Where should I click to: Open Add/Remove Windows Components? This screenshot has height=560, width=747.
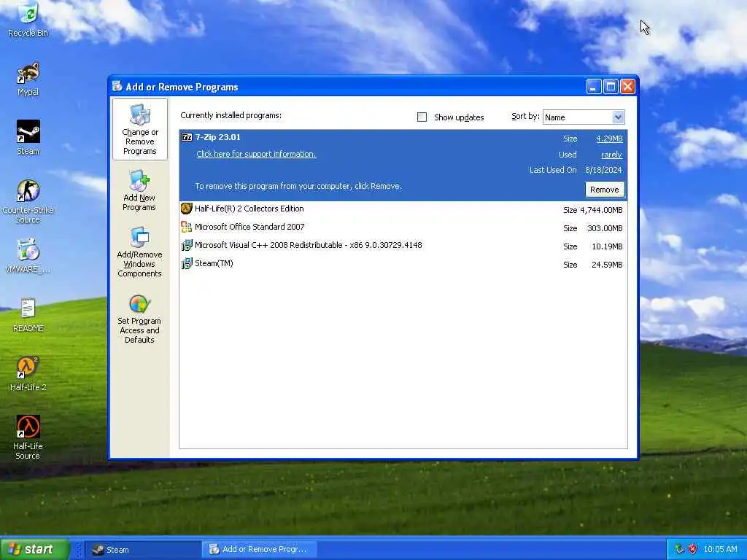(139, 252)
